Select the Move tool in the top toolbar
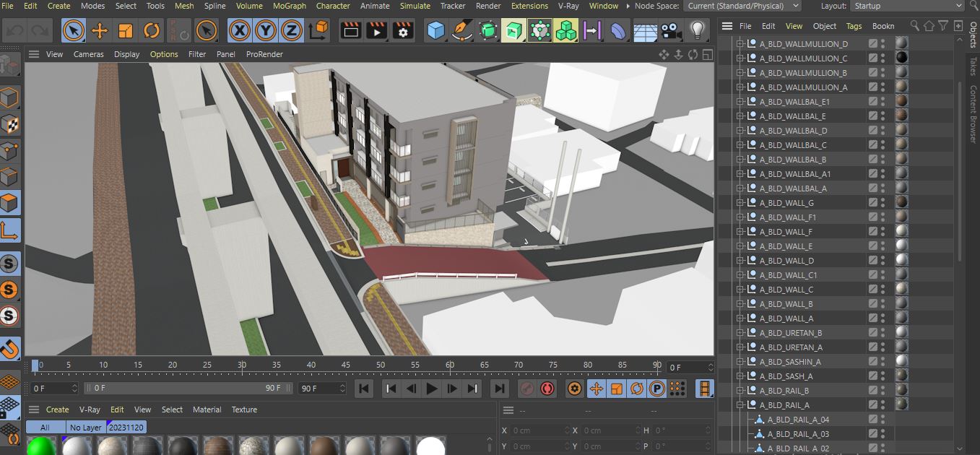 point(100,31)
